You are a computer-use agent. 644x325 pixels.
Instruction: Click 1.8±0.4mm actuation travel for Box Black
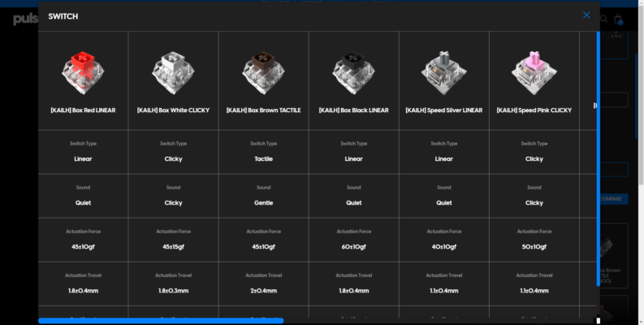(x=353, y=291)
